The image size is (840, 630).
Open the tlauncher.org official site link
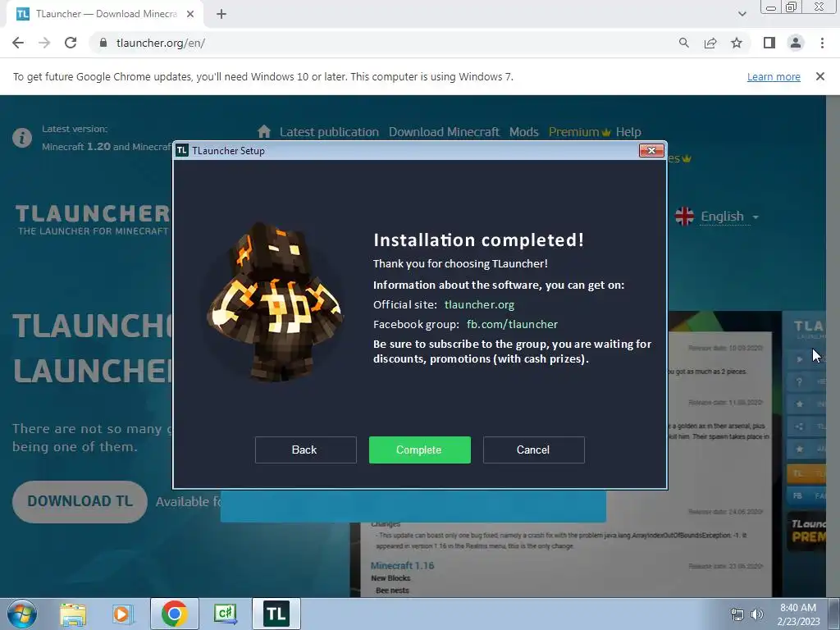[x=479, y=305]
